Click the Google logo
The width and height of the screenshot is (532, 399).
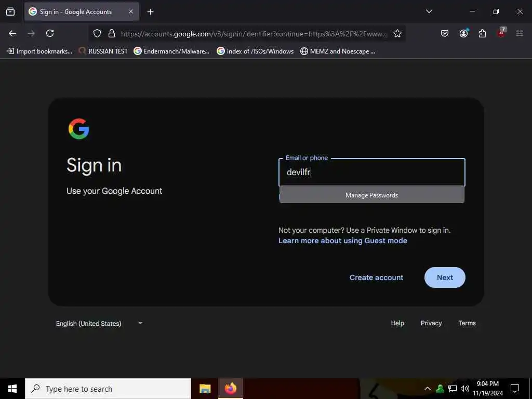79,129
